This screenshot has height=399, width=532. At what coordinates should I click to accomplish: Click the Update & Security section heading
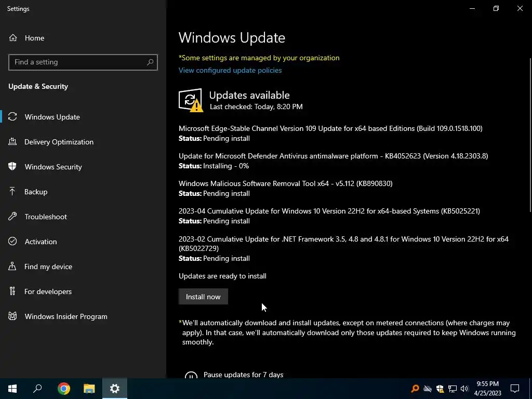point(38,87)
